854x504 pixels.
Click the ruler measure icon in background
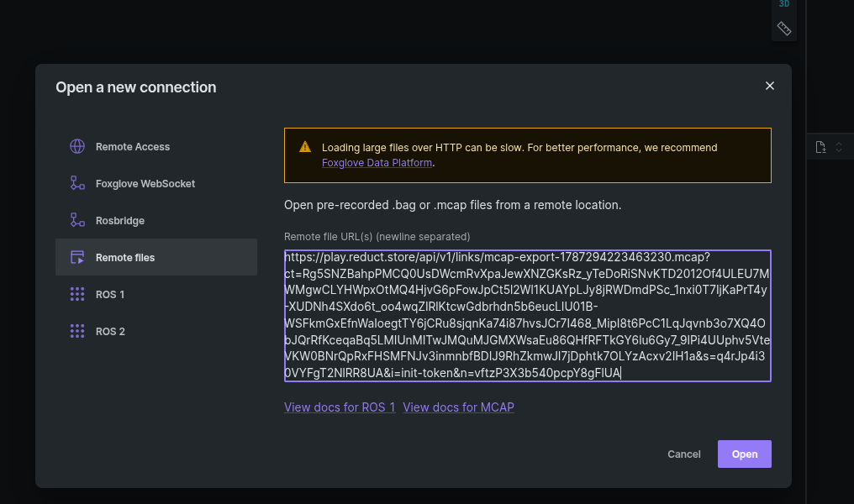(783, 29)
